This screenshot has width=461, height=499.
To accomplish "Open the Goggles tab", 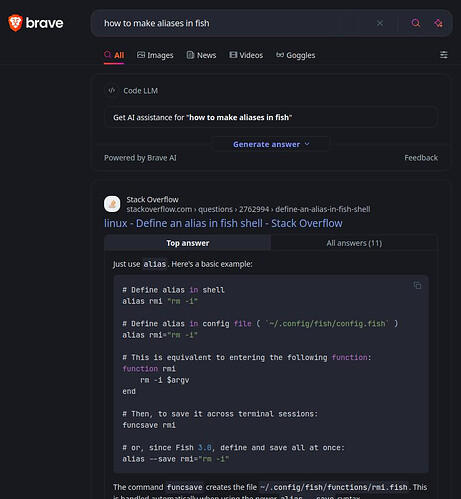I will (x=296, y=55).
